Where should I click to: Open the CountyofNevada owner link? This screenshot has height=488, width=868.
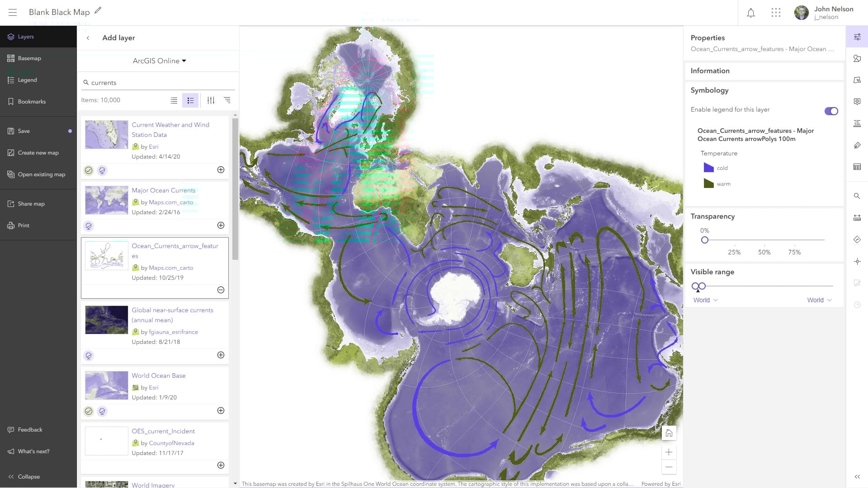171,443
